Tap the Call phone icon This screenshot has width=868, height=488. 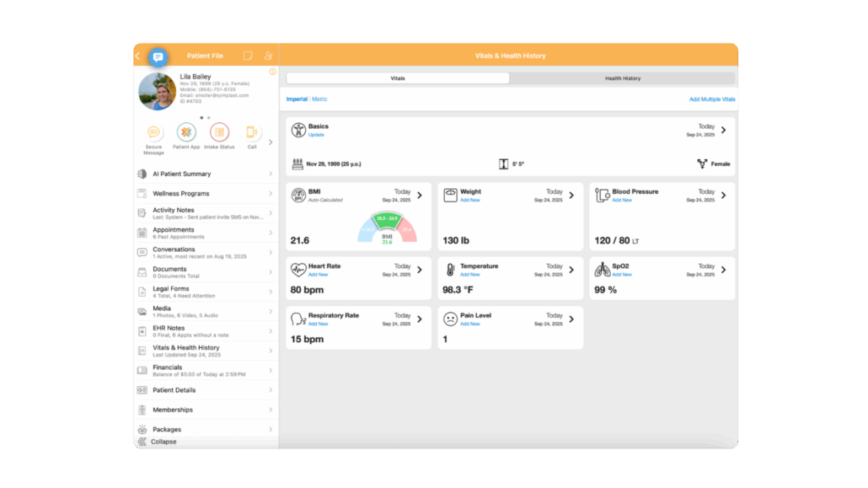click(251, 132)
